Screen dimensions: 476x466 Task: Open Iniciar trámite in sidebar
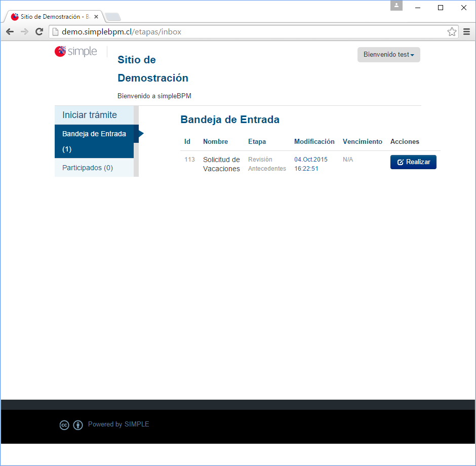coord(94,115)
